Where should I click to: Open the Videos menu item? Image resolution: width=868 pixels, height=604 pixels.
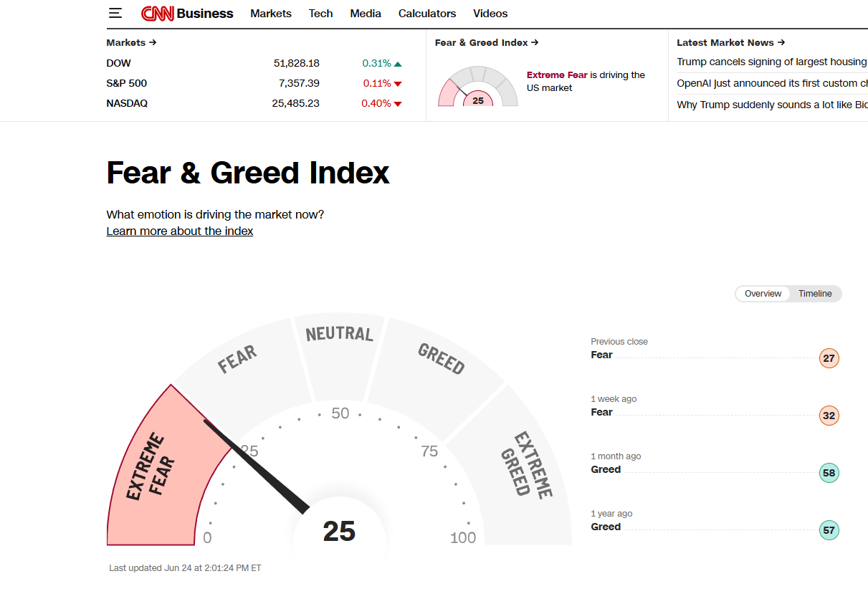tap(490, 14)
